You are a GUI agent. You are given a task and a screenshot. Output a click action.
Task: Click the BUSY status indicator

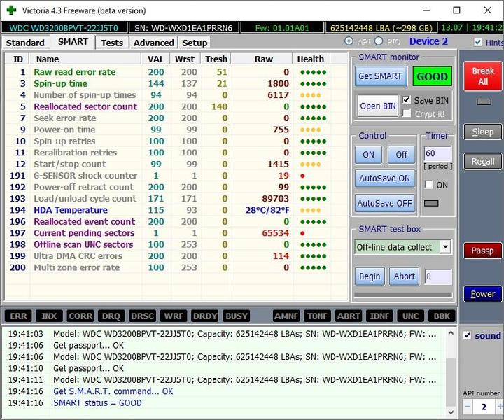point(237,316)
